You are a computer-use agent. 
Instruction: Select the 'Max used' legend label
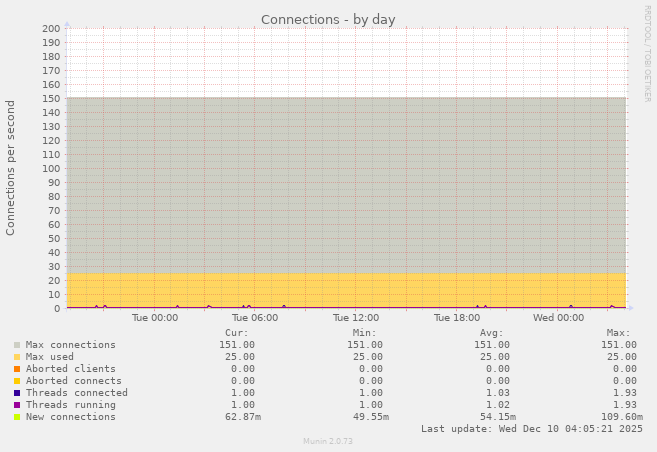click(49, 357)
